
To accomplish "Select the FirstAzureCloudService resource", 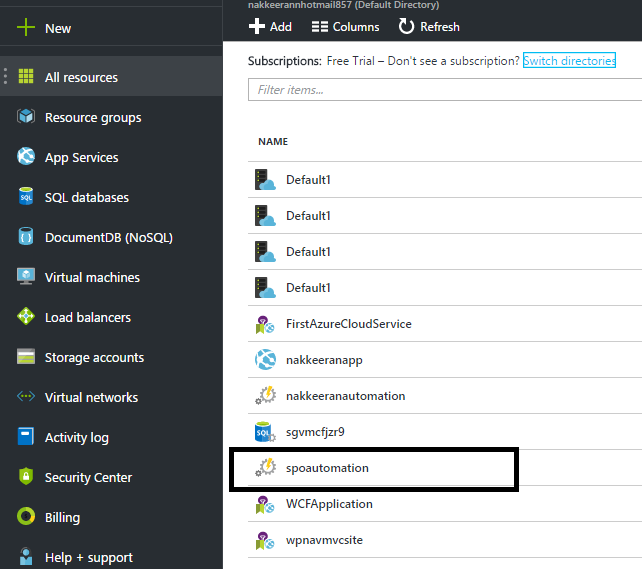I will click(x=348, y=324).
